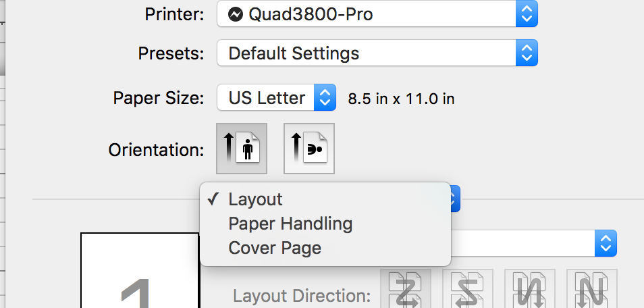This screenshot has width=644, height=308.
Task: Click the checkmark next to Layout
Action: (213, 199)
